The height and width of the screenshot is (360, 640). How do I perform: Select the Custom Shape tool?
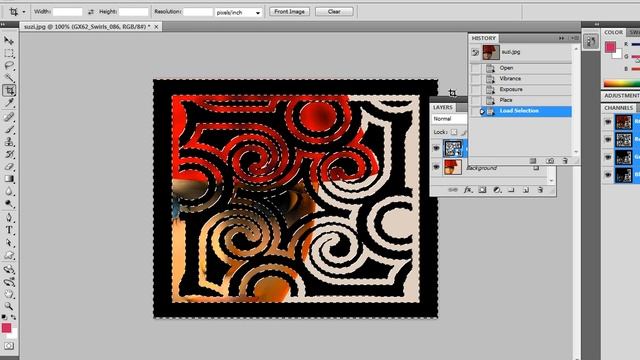click(x=9, y=255)
